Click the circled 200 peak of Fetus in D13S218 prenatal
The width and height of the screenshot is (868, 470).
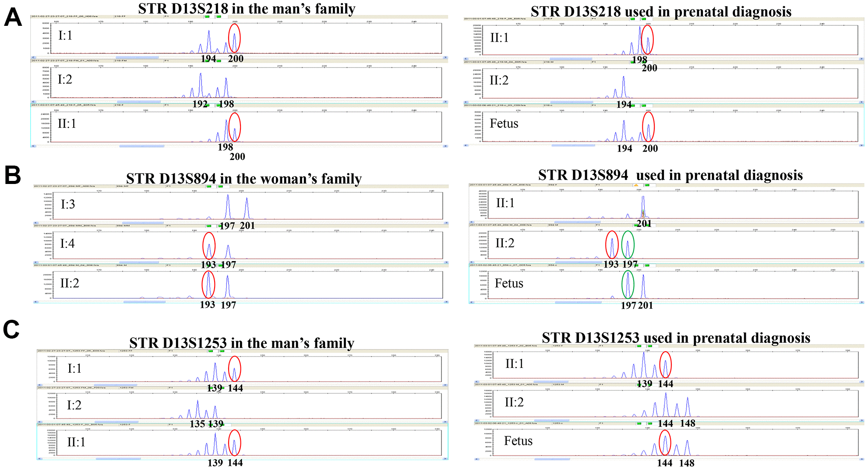pos(649,127)
